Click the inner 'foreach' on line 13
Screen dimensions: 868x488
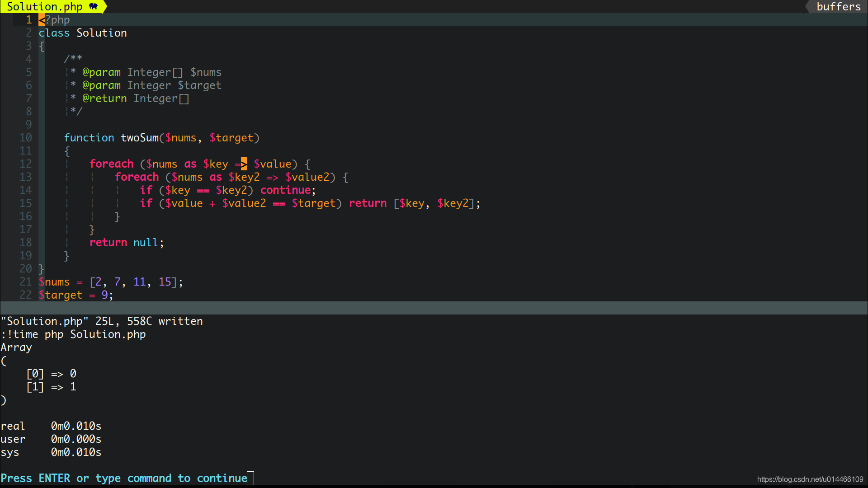(x=137, y=177)
